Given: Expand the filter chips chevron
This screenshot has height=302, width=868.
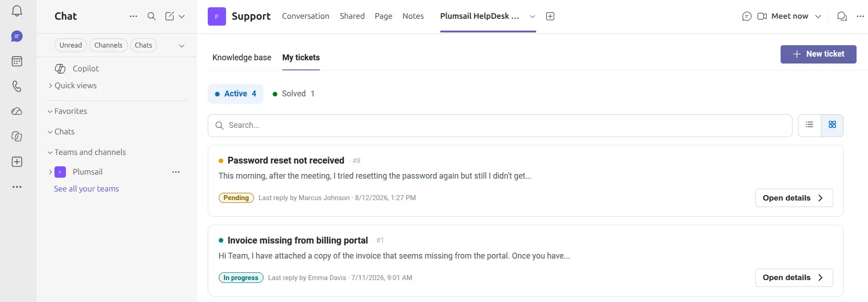Looking at the screenshot, I should tap(182, 46).
